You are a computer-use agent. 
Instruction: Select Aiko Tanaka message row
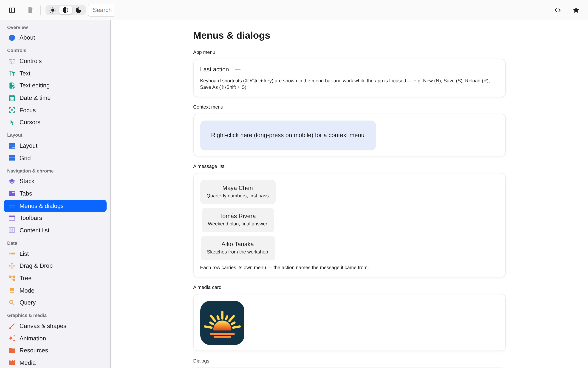238,248
